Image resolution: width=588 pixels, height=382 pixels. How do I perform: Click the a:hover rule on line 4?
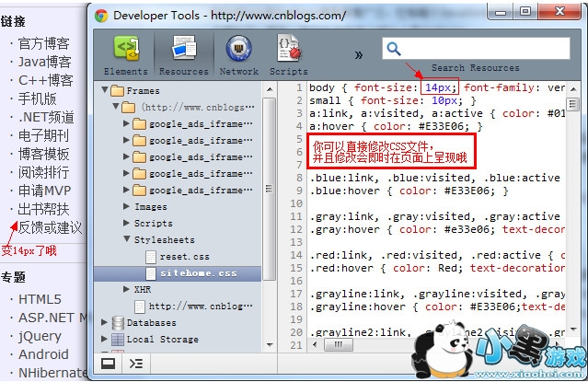(x=396, y=126)
